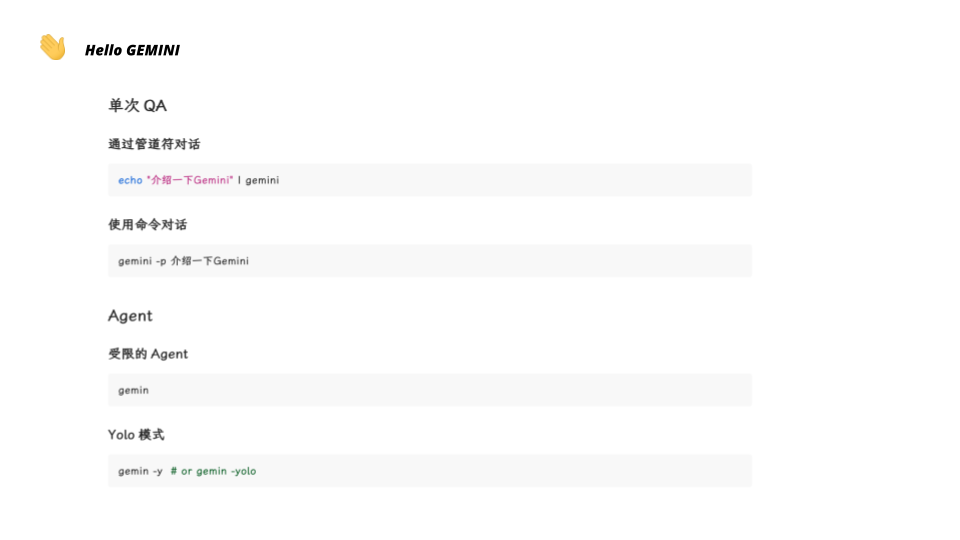This screenshot has height=540, width=960.
Task: Click the 'gemin -y' command text
Action: [x=140, y=471]
